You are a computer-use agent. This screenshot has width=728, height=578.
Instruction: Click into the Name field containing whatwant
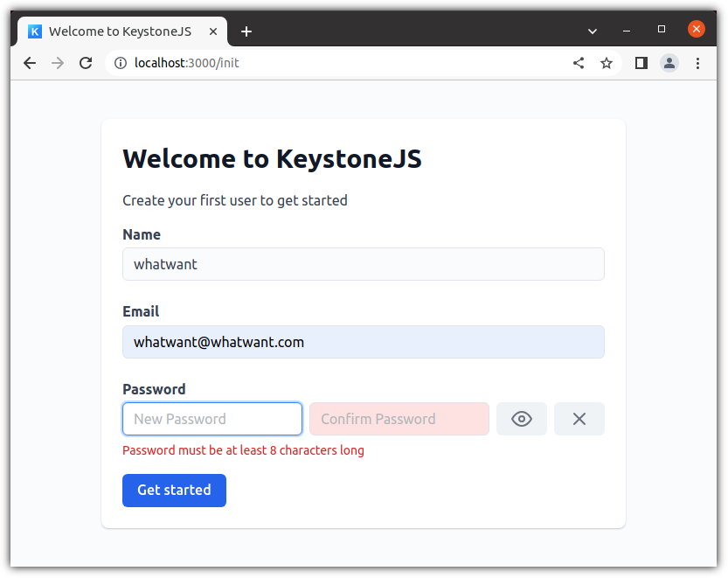(364, 264)
